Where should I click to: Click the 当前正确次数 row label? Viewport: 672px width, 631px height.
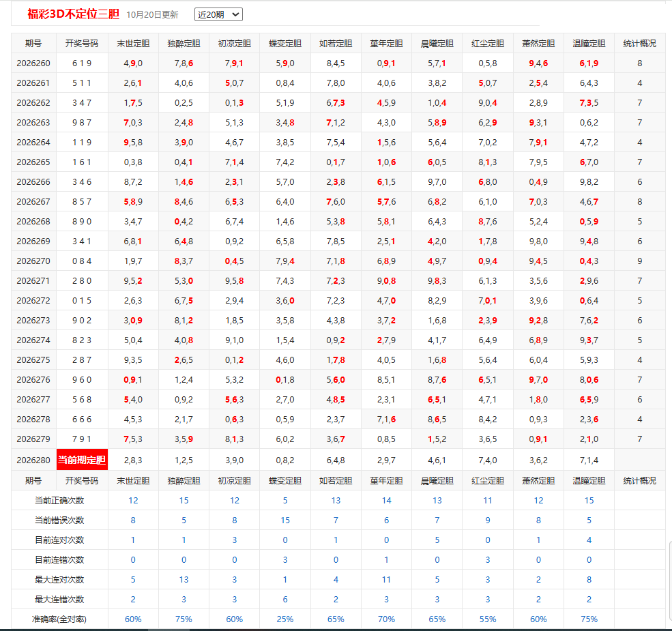click(x=59, y=501)
